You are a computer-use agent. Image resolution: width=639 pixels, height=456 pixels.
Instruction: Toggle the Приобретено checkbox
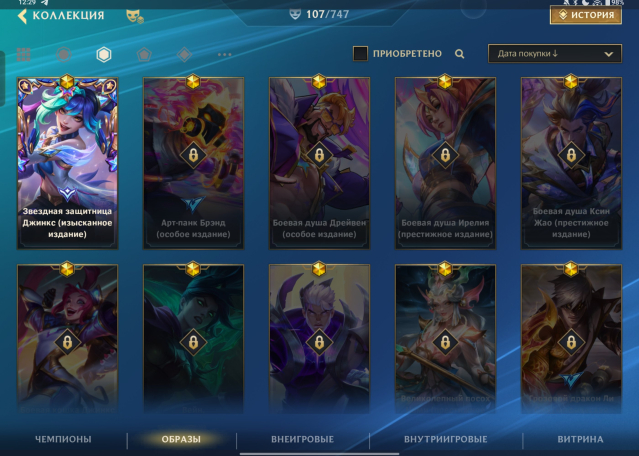coord(360,53)
